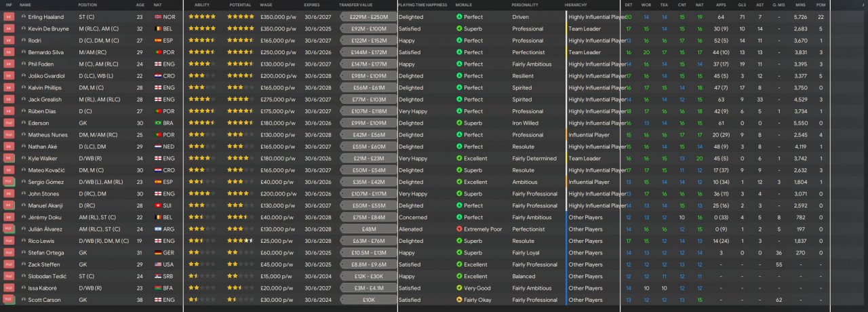Screen dimensions: 868x312
Task: Select the Concerned playing time cell for Doku
Action: pyautogui.click(x=412, y=217)
